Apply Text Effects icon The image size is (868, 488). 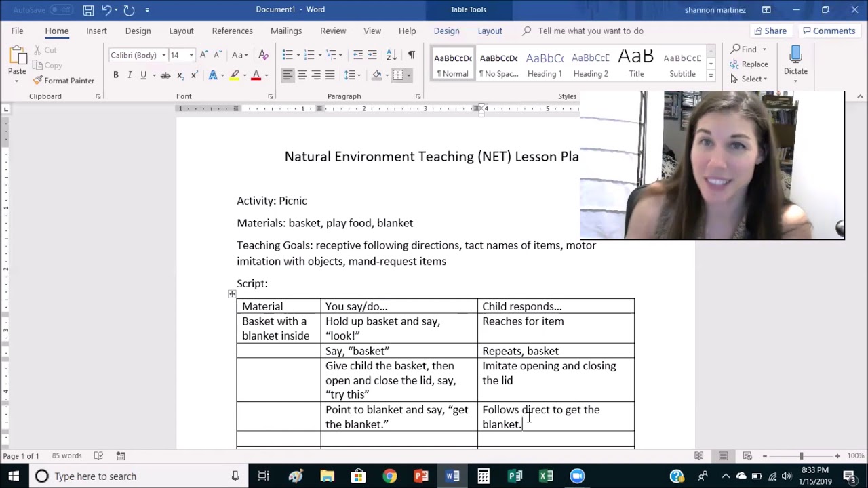pyautogui.click(x=213, y=75)
